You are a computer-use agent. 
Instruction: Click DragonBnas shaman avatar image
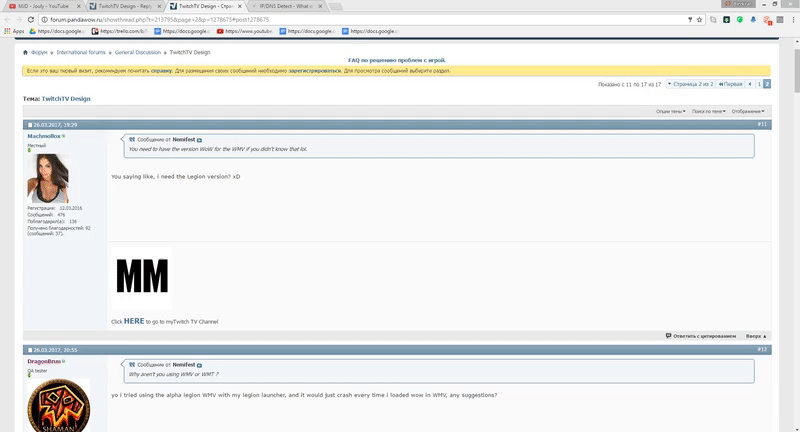click(59, 405)
